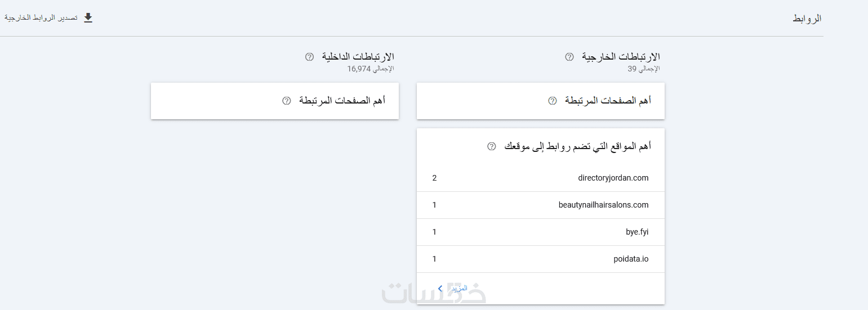Open the external top linked pages card

608,101
